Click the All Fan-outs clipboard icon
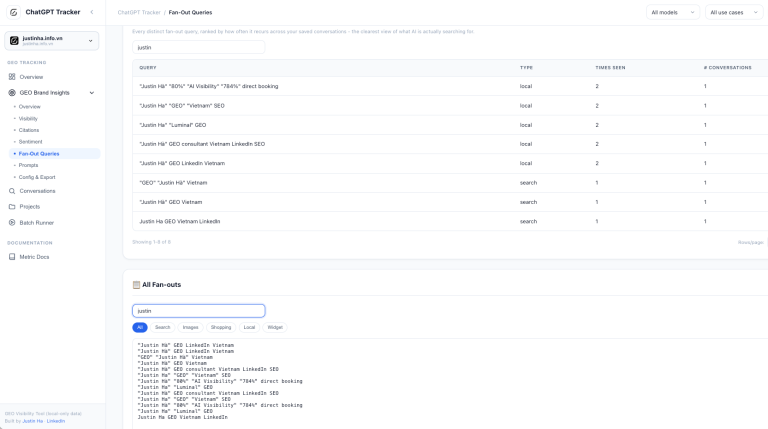The height and width of the screenshot is (429, 768). 136,285
